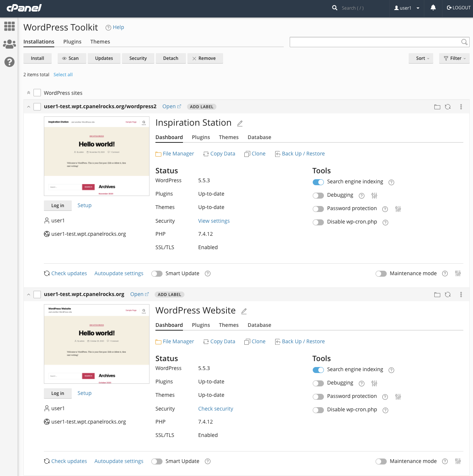Select the Copy Data icon

[206, 154]
